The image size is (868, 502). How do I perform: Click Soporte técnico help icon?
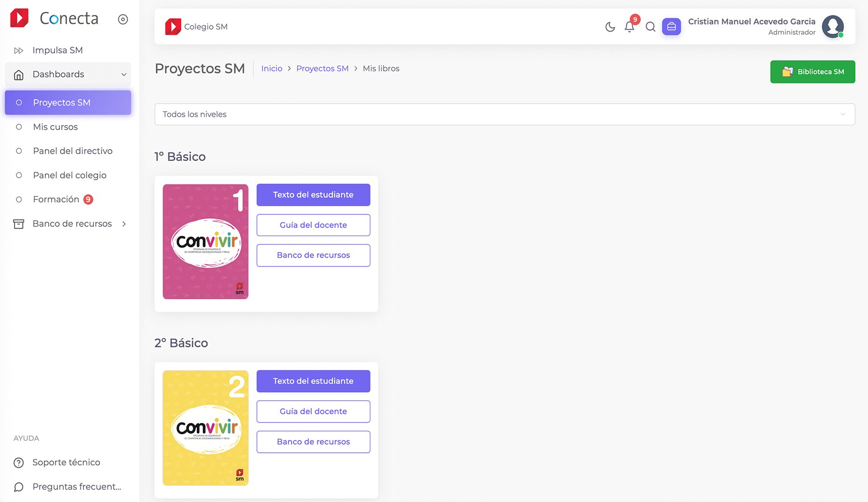point(19,462)
